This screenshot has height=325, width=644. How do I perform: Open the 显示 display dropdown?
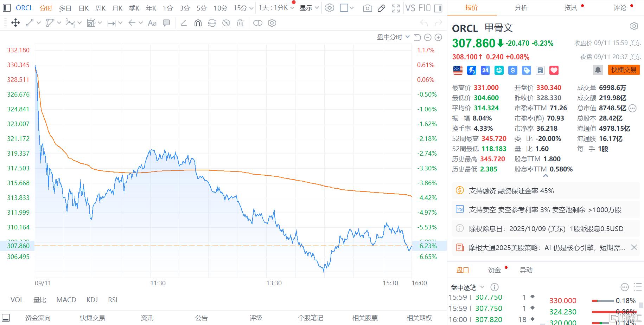(x=309, y=8)
